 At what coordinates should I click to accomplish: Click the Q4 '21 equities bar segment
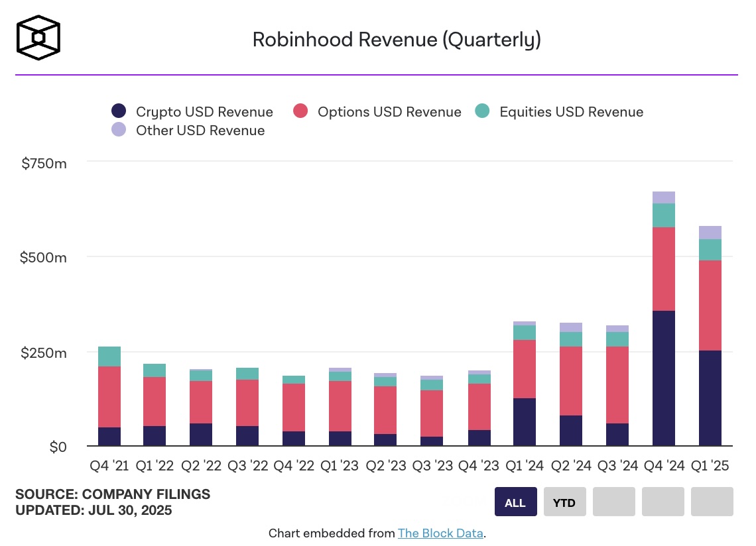tap(109, 356)
